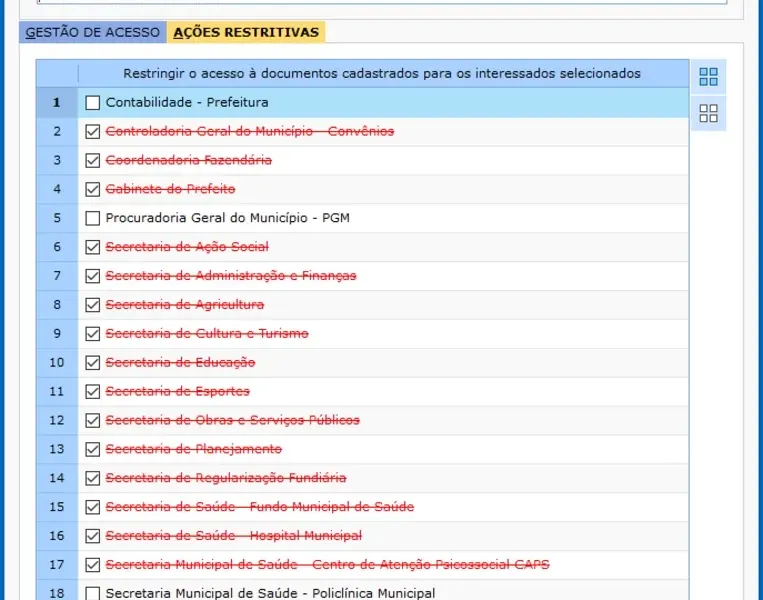Click the struck-through text 'Secretaria de Planejamento'
Screen dimensions: 763x600
click(194, 449)
